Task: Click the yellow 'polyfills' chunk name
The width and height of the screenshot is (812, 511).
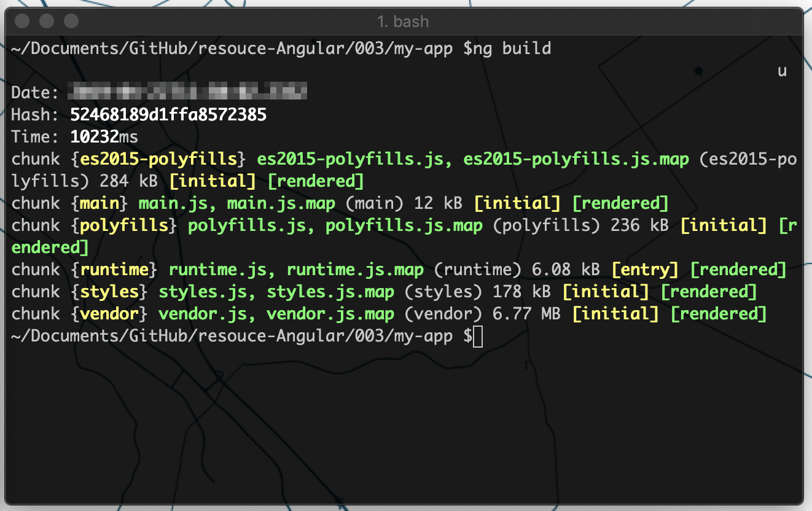Action: (124, 225)
